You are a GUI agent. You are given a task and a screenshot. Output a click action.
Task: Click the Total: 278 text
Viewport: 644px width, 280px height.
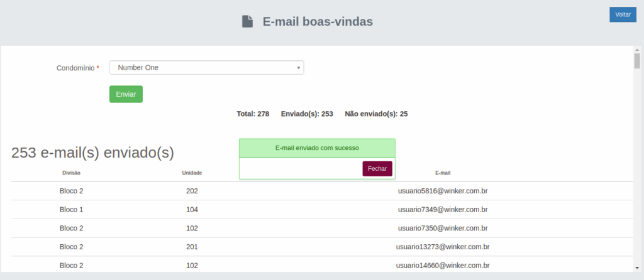pyautogui.click(x=253, y=114)
